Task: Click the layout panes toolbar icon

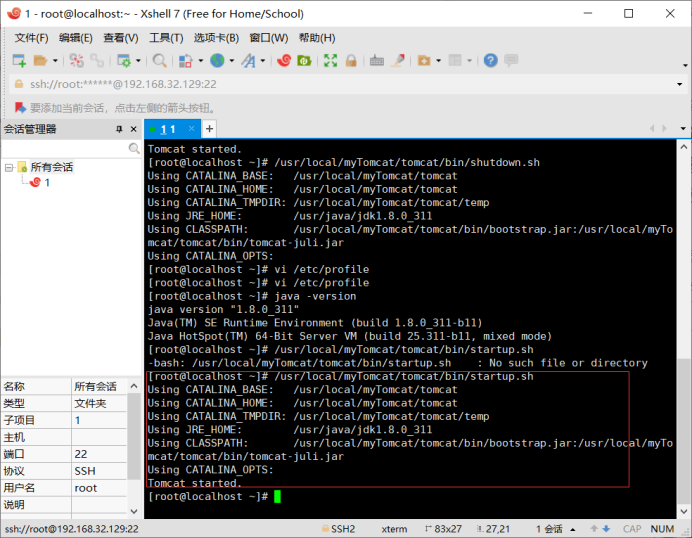Action: pos(455,60)
